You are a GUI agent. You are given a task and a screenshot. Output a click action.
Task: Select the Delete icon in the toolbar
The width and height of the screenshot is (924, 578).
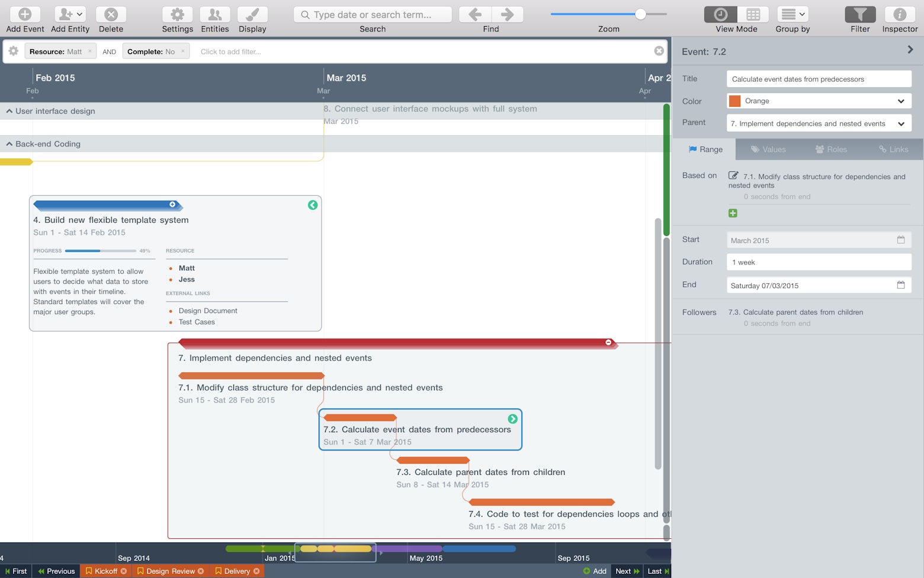point(110,14)
